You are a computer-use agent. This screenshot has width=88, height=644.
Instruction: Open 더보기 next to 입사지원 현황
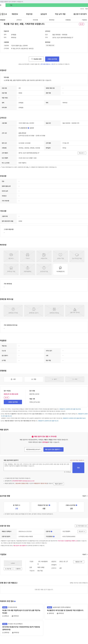[85, 496]
